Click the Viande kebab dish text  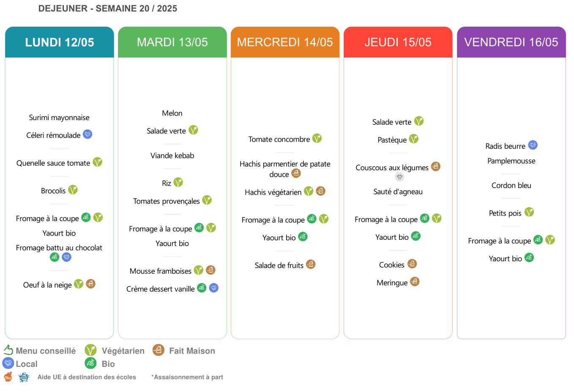click(x=172, y=156)
